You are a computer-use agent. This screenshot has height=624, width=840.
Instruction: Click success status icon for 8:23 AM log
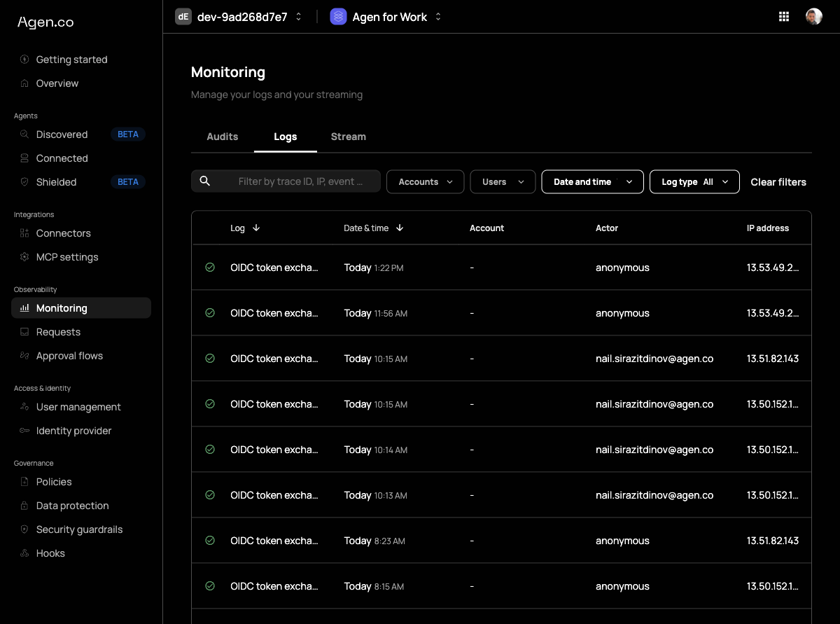210,541
